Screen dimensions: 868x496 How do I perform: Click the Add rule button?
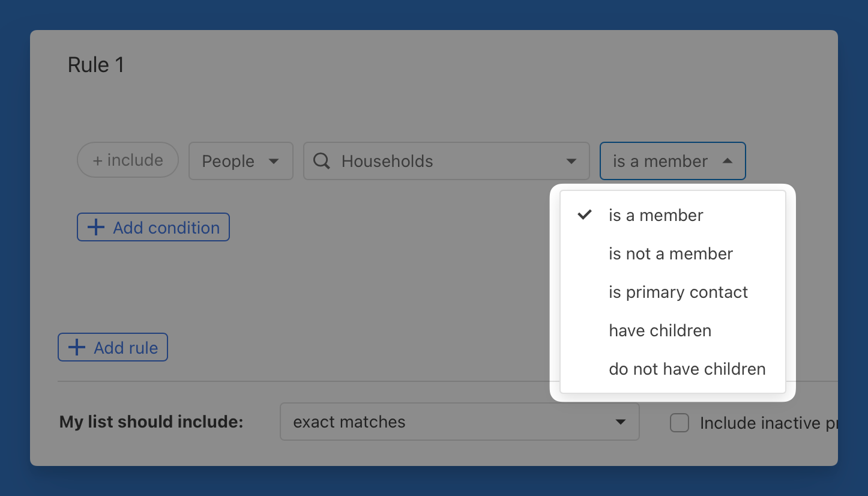tap(113, 348)
